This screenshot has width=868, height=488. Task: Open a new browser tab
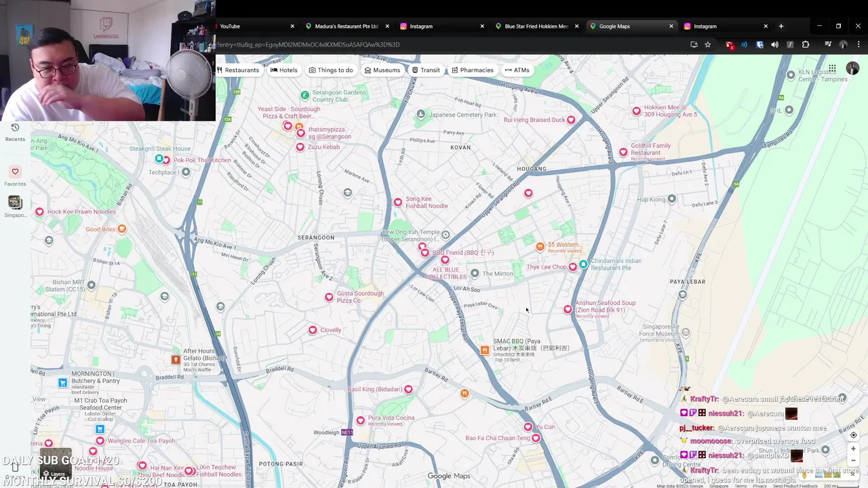tap(781, 26)
